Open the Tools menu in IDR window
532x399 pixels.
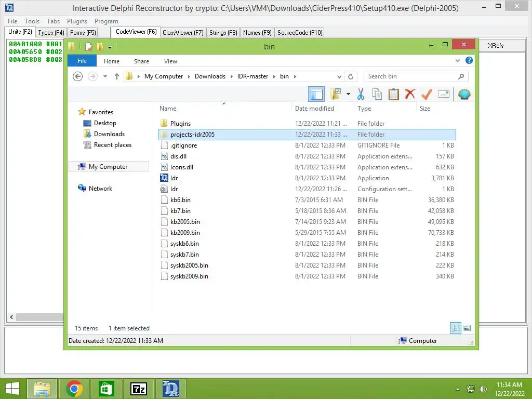(x=32, y=21)
